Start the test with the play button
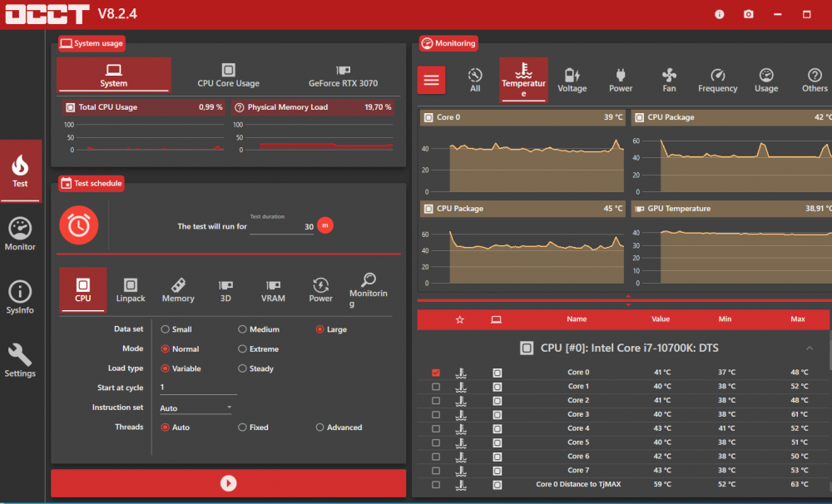This screenshot has width=832, height=504. click(x=228, y=483)
